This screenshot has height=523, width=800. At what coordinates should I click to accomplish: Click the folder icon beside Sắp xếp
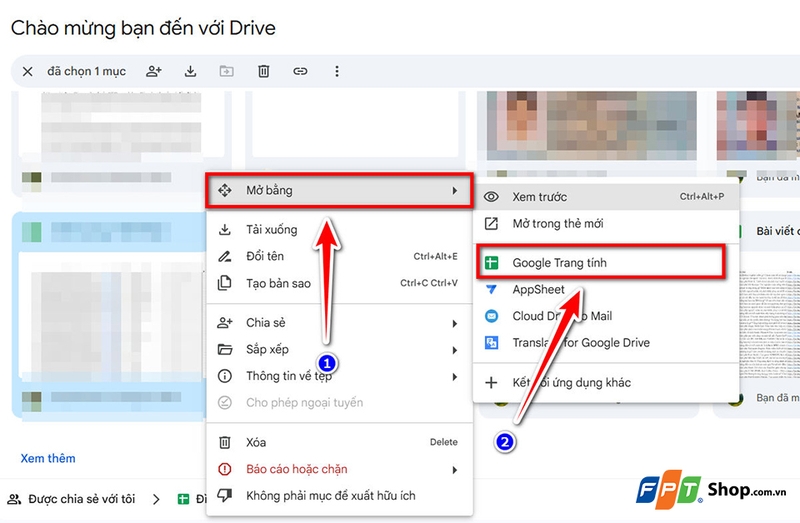pyautogui.click(x=224, y=350)
